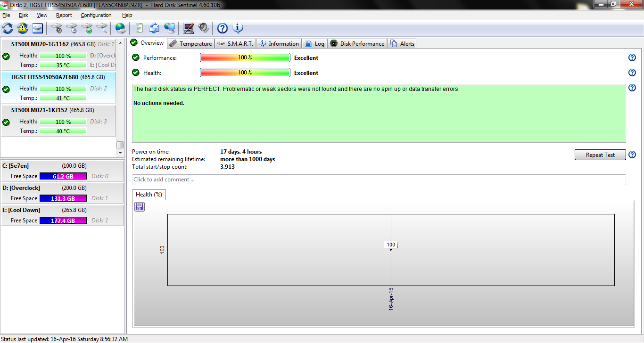Click the 35 °C temperature bar of ST500LM020
The width and height of the screenshot is (644, 343).
pos(63,65)
